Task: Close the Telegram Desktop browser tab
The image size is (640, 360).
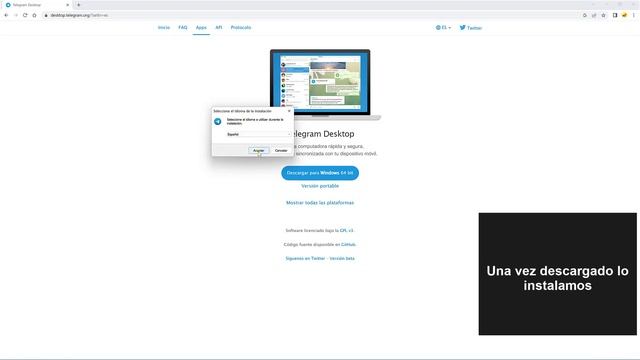Action: click(x=67, y=5)
